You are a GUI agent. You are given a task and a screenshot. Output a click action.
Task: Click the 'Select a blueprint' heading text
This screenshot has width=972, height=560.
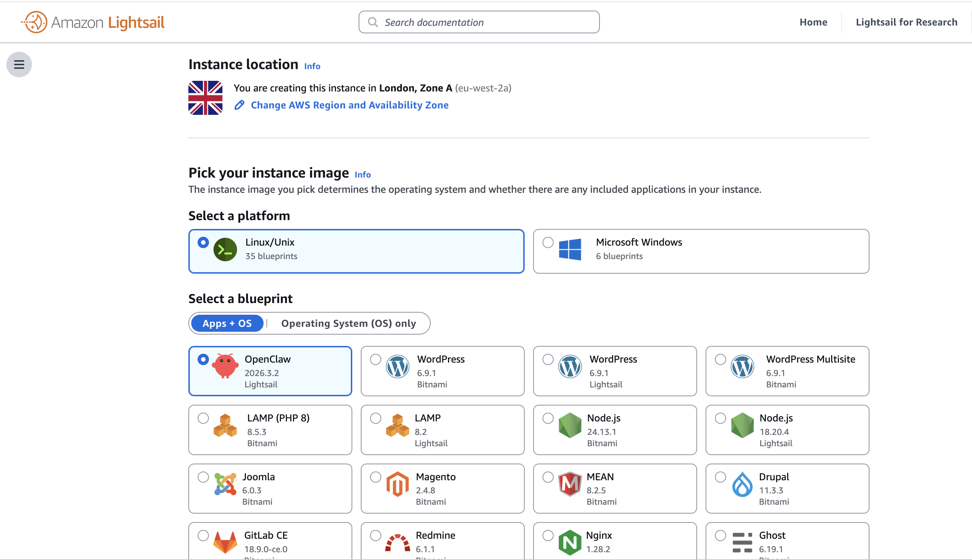240,299
